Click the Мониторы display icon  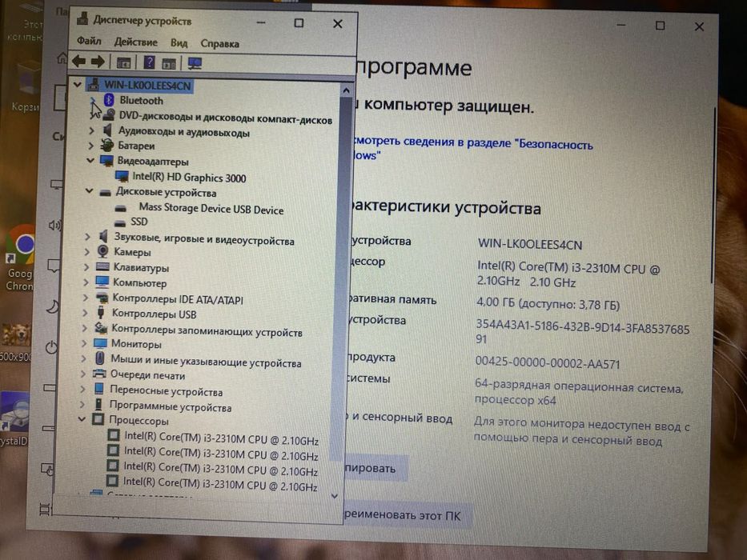pyautogui.click(x=101, y=343)
